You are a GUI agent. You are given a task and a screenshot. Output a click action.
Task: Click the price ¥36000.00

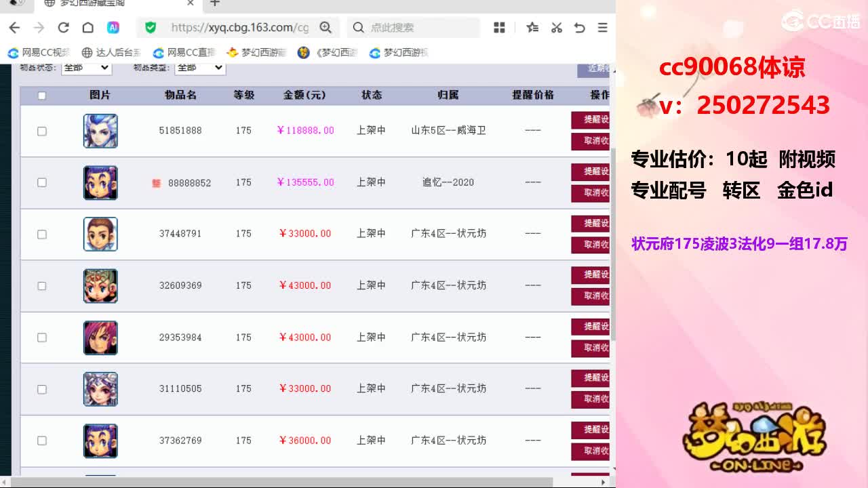[305, 441]
